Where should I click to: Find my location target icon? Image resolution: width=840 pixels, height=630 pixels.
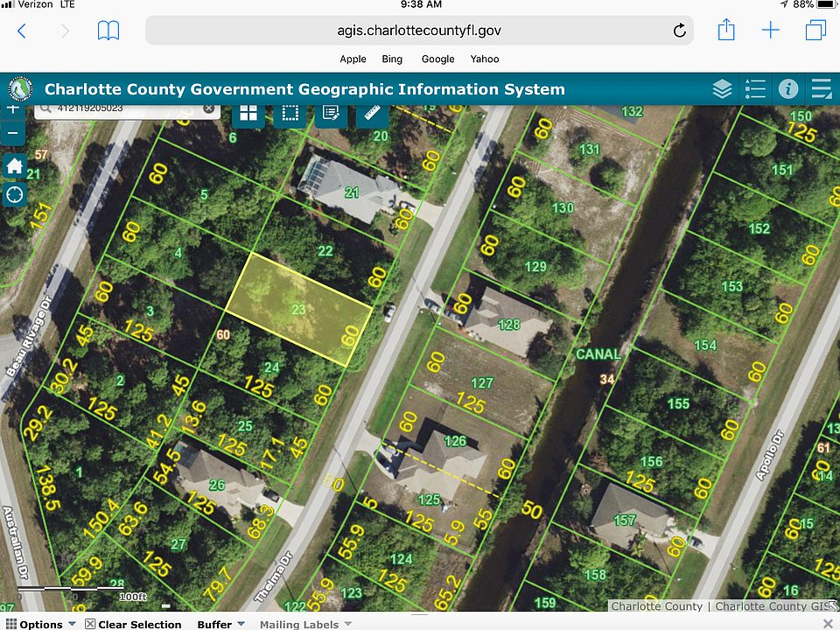click(15, 194)
